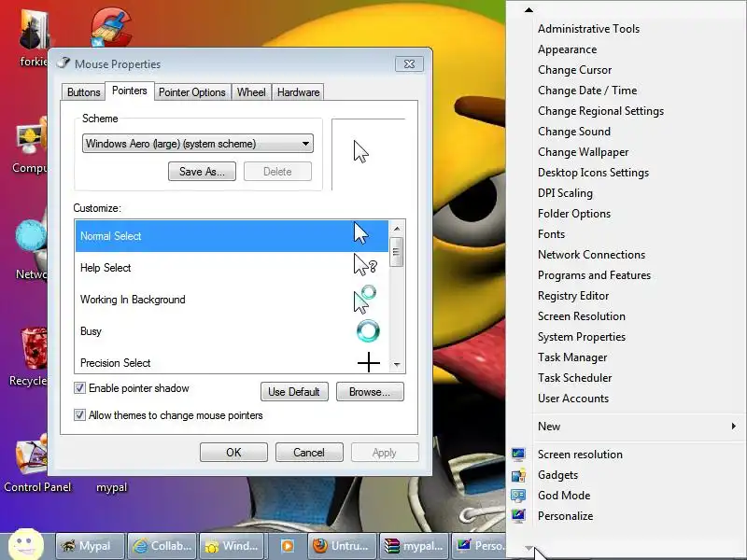Open the Control Panel desktop icon
Viewport: 747px width, 560px height.
click(32, 456)
